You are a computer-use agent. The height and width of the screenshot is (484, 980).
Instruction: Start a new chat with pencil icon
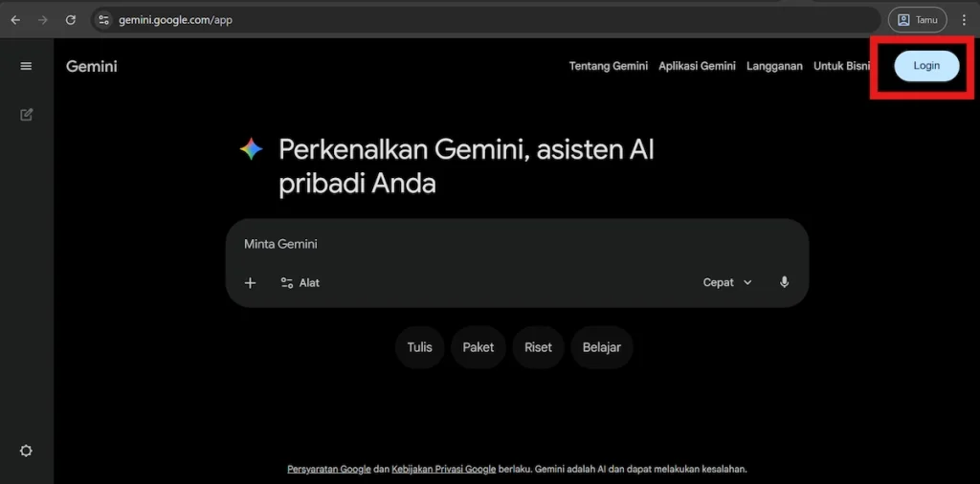pos(26,115)
